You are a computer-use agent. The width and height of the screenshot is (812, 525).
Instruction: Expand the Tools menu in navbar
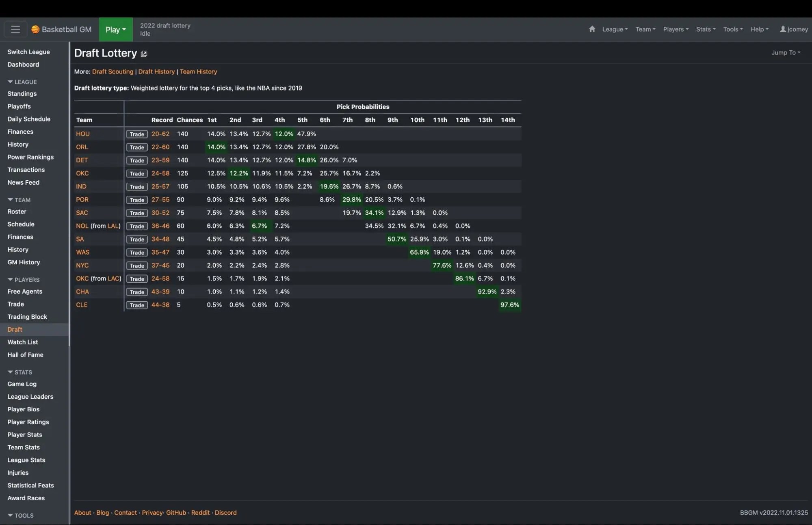click(x=733, y=29)
